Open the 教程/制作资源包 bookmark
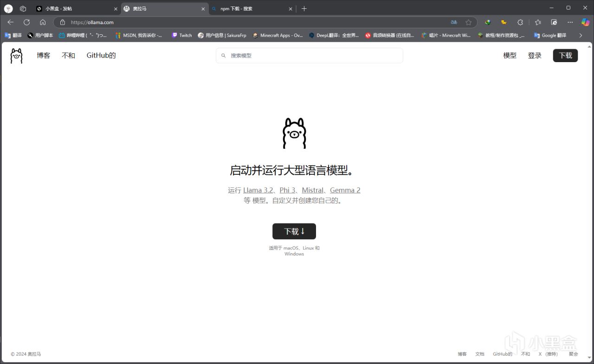 (x=501, y=35)
